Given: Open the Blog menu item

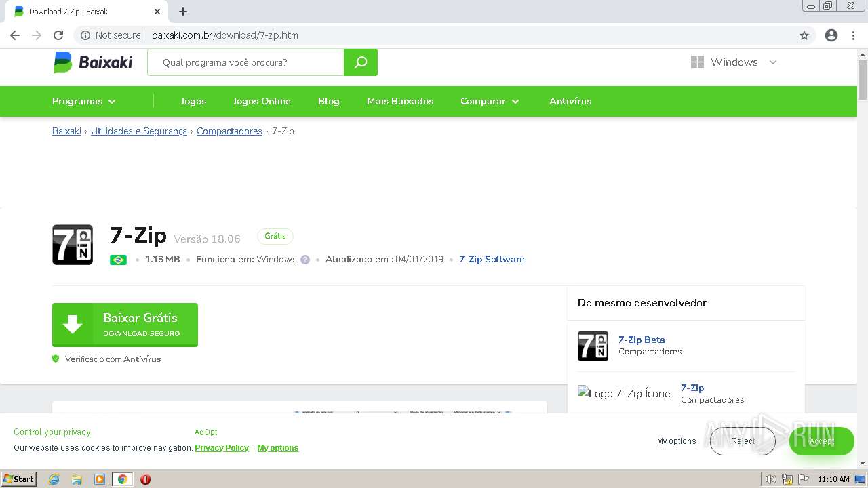Looking at the screenshot, I should pyautogui.click(x=329, y=101).
